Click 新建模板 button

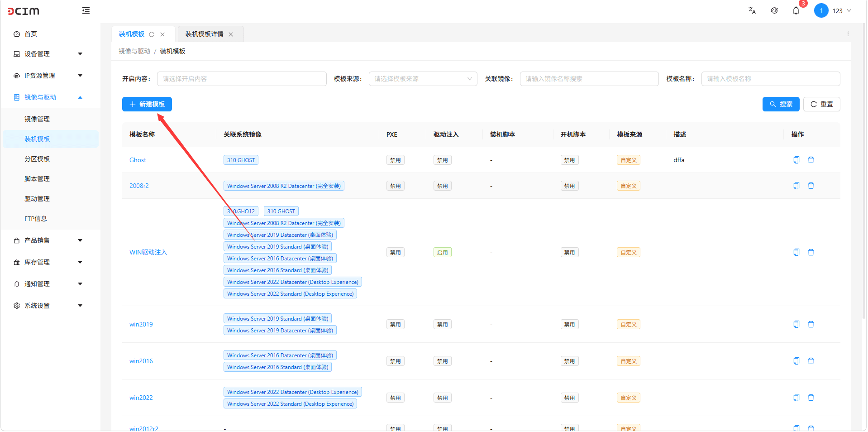pos(147,104)
